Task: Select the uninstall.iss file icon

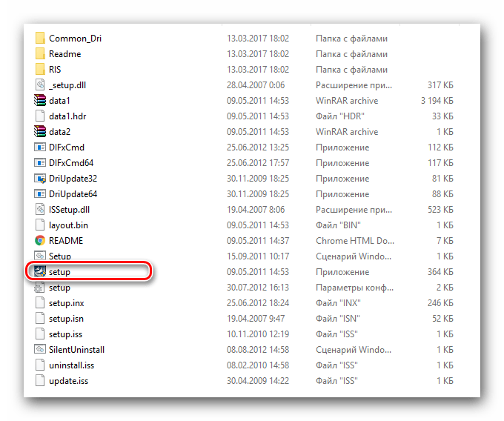Action: [x=40, y=365]
